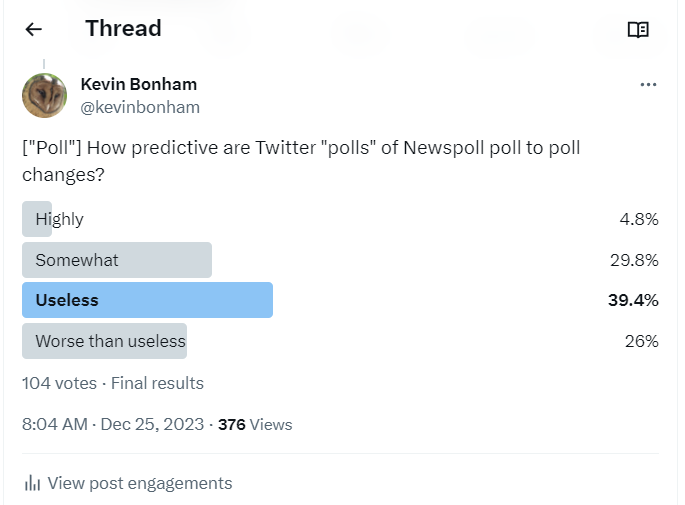This screenshot has width=685, height=505.
Task: Click the 29.8% percentage for Somewhat
Action: [x=634, y=260]
